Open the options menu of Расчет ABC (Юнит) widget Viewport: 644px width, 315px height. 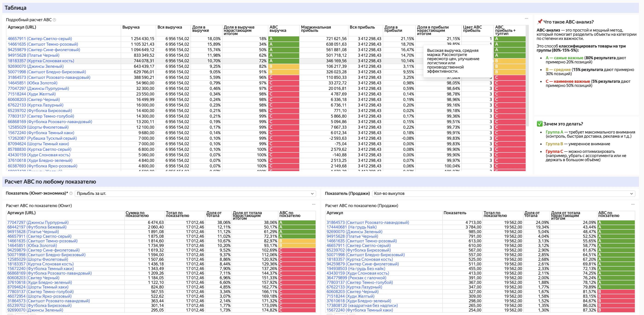(313, 204)
